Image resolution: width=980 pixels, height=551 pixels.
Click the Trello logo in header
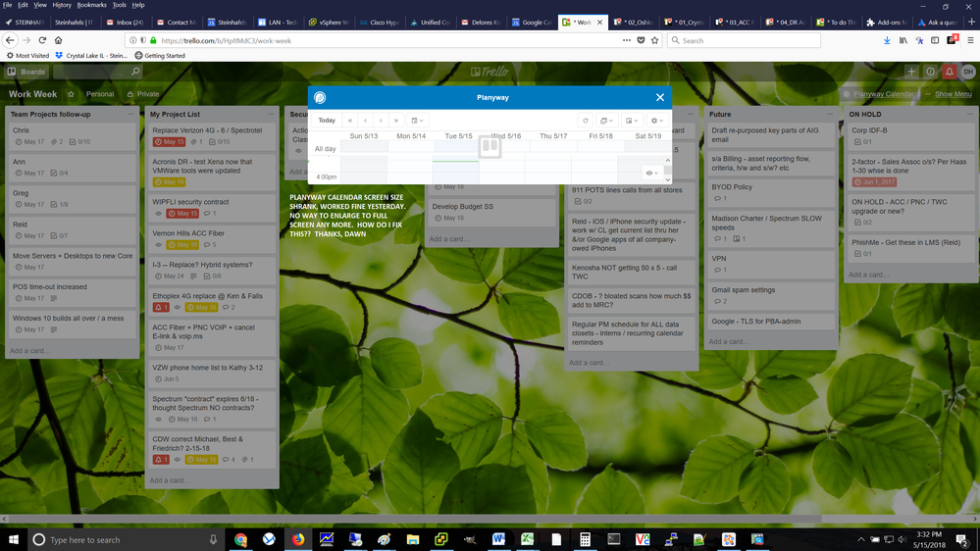tap(490, 72)
